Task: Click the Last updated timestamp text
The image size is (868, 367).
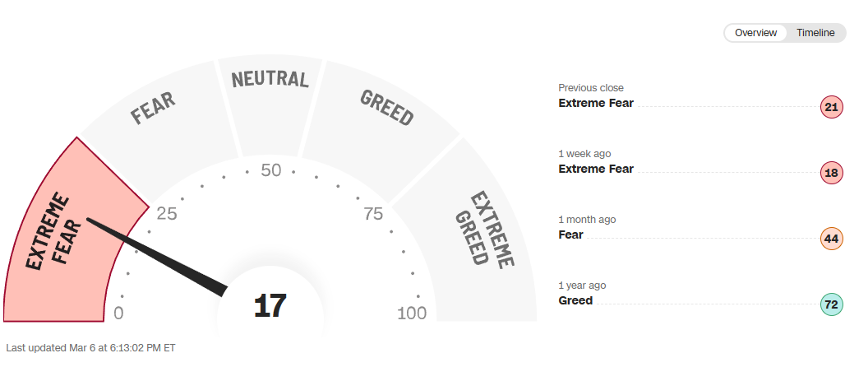Action: click(x=90, y=348)
